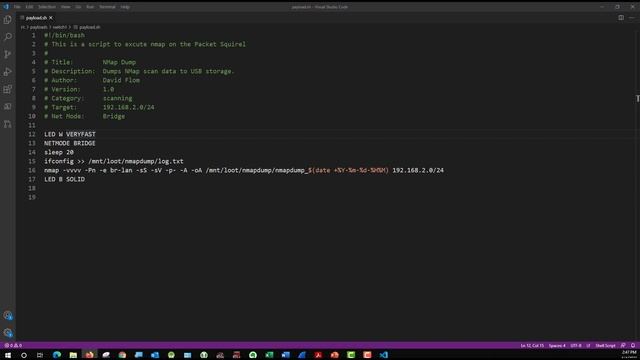Click line number 16 in the gutter
Screen dimensions: 640x360
pos(32,170)
